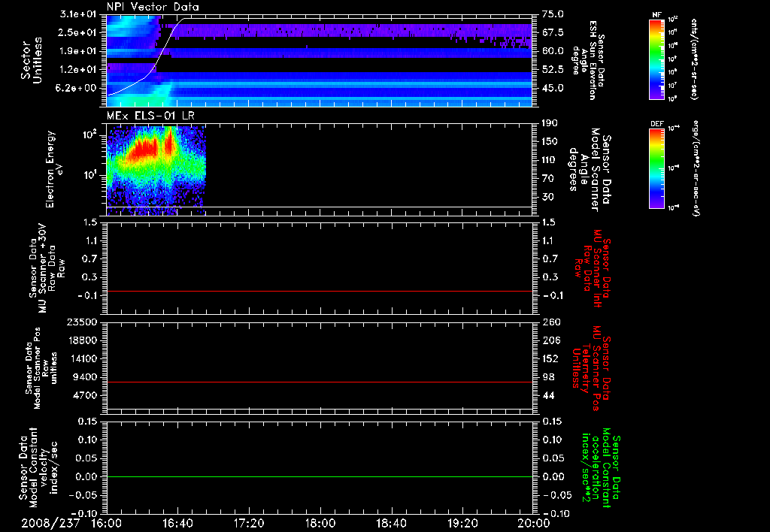770x532 pixels.
Task: Click the '52.5' elevation angle tick label
Action: point(553,70)
